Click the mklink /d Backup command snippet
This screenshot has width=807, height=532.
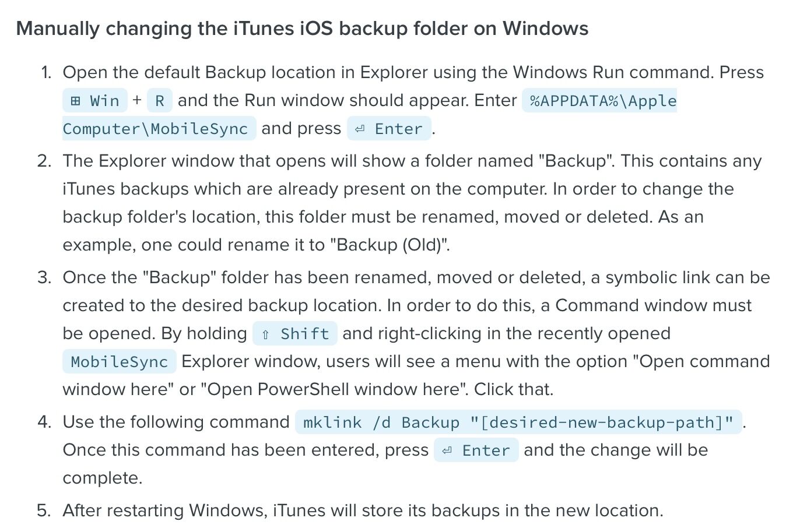click(x=518, y=422)
